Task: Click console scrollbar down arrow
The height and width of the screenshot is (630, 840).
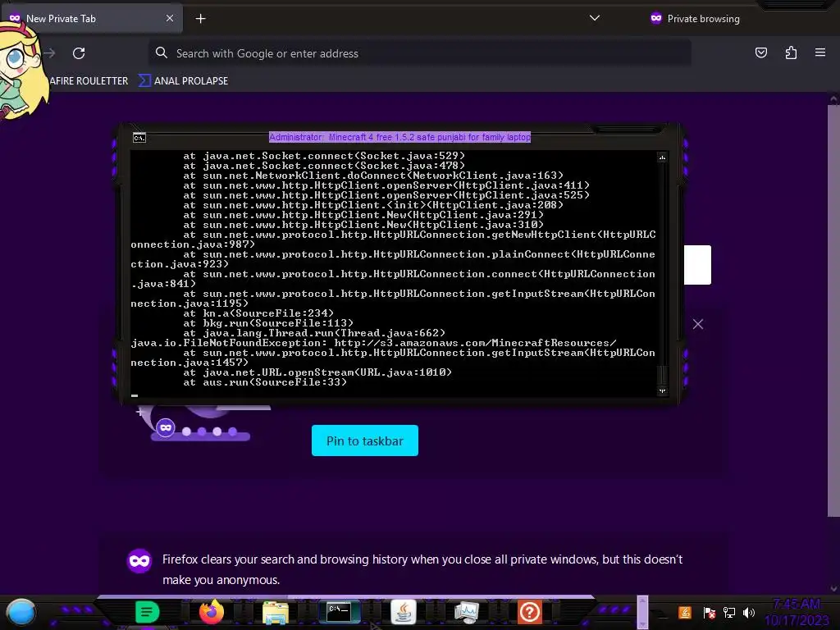Action: coord(662,390)
